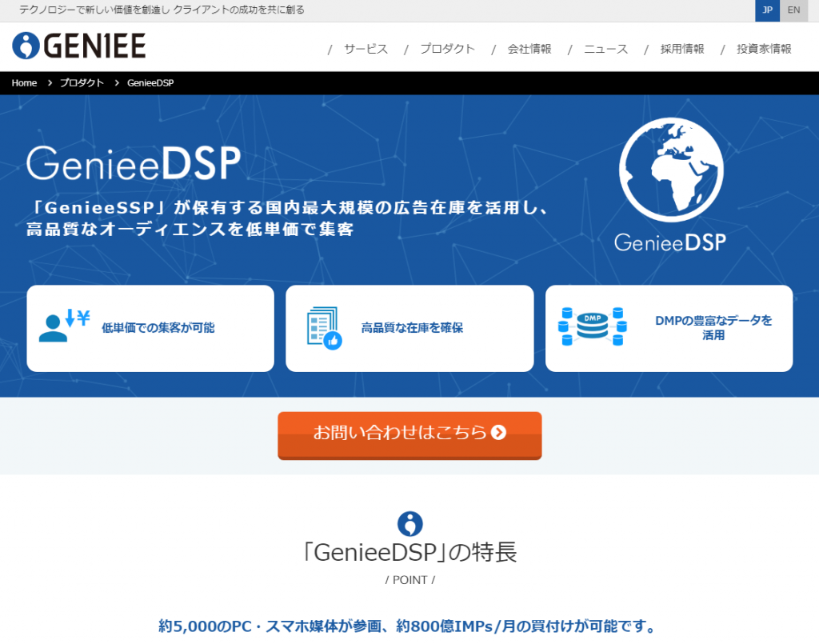Go to Home in the breadcrumb
819x644 pixels.
(x=24, y=83)
